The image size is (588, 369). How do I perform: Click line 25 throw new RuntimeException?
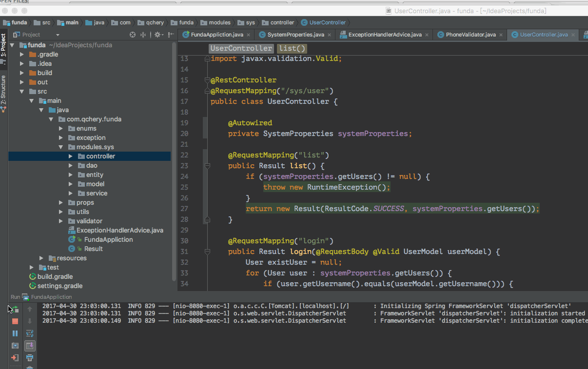[x=327, y=187]
